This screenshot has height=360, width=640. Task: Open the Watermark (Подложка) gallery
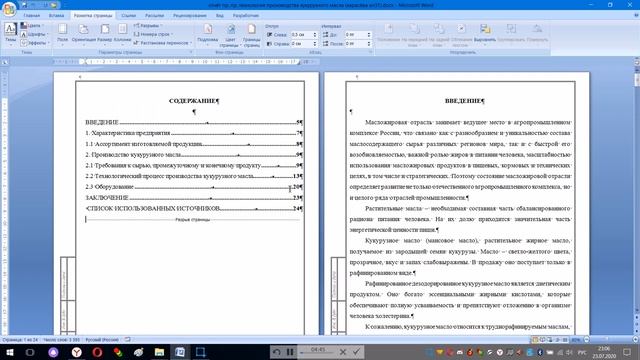pyautogui.click(x=208, y=34)
